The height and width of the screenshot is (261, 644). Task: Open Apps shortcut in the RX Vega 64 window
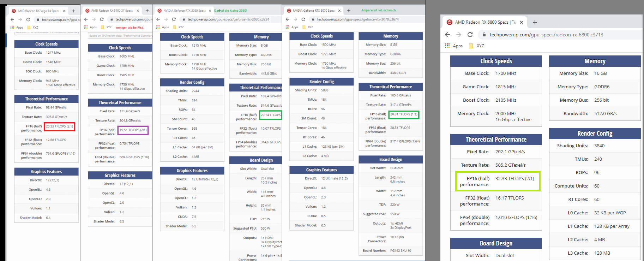[17, 28]
